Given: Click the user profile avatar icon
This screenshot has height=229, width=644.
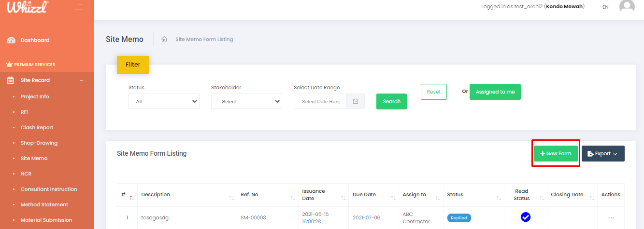Looking at the screenshot, I should (627, 7).
